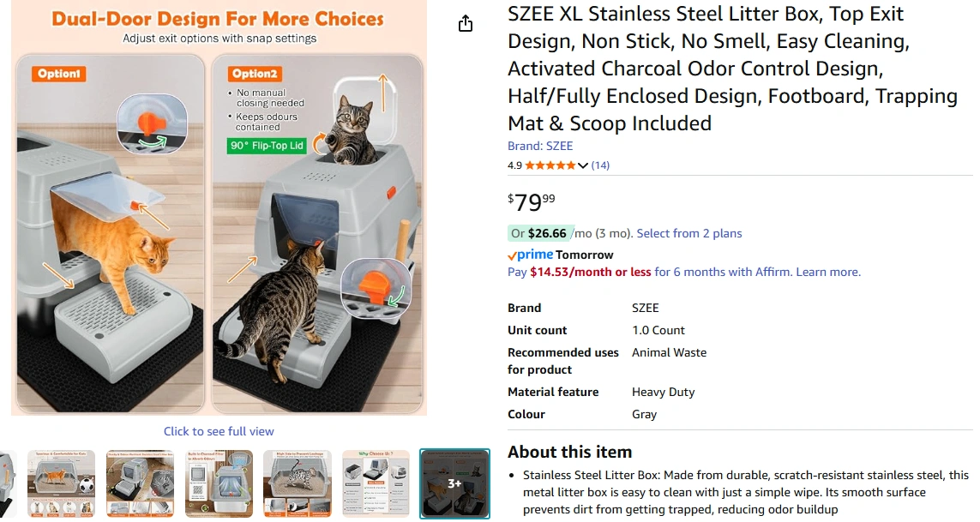Open Affirm "Learn more" link
980x522 pixels.
click(x=827, y=272)
